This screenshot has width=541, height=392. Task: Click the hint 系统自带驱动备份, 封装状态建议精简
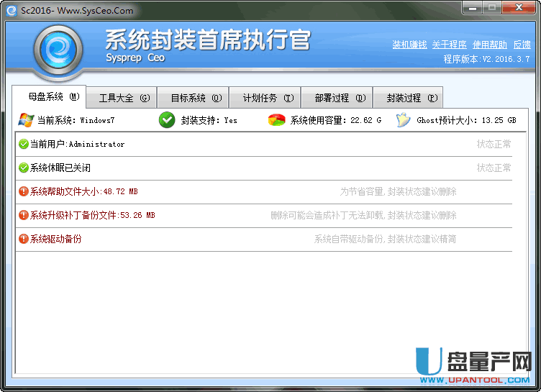pyautogui.click(x=385, y=239)
